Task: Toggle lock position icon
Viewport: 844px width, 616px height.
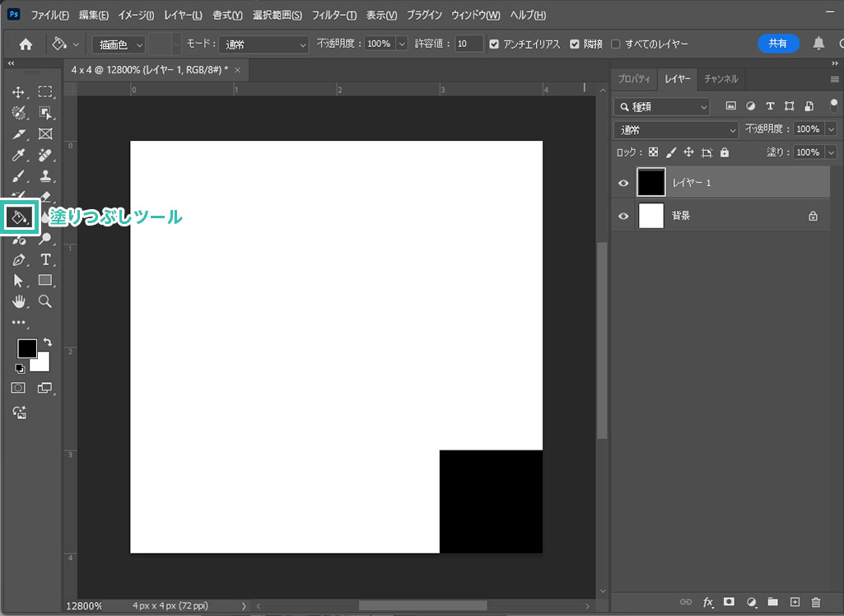Action: (688, 152)
